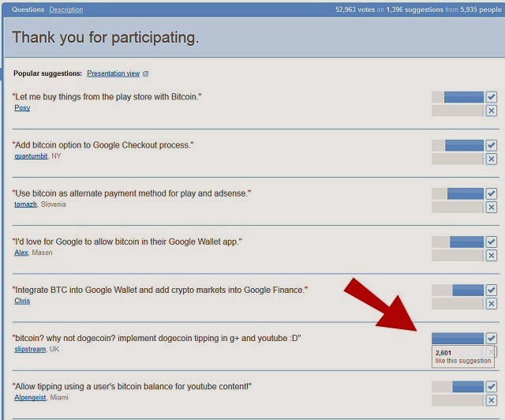This screenshot has height=420, width=505.
Task: Vote down the play store Bitcoin suggestion
Action: click(491, 111)
